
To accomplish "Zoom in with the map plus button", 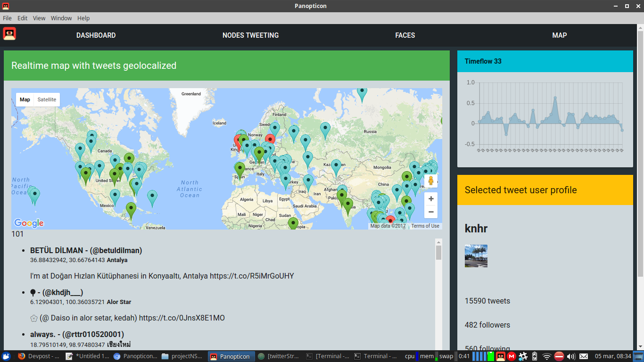I will click(431, 199).
